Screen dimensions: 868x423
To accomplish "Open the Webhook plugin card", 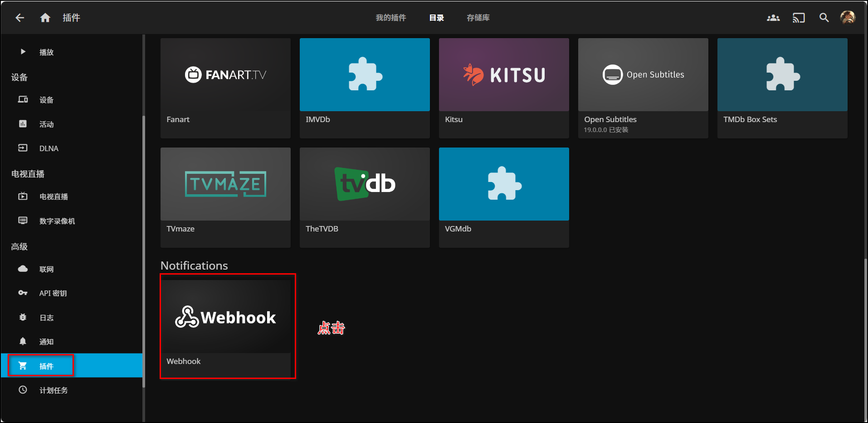I will tap(225, 326).
